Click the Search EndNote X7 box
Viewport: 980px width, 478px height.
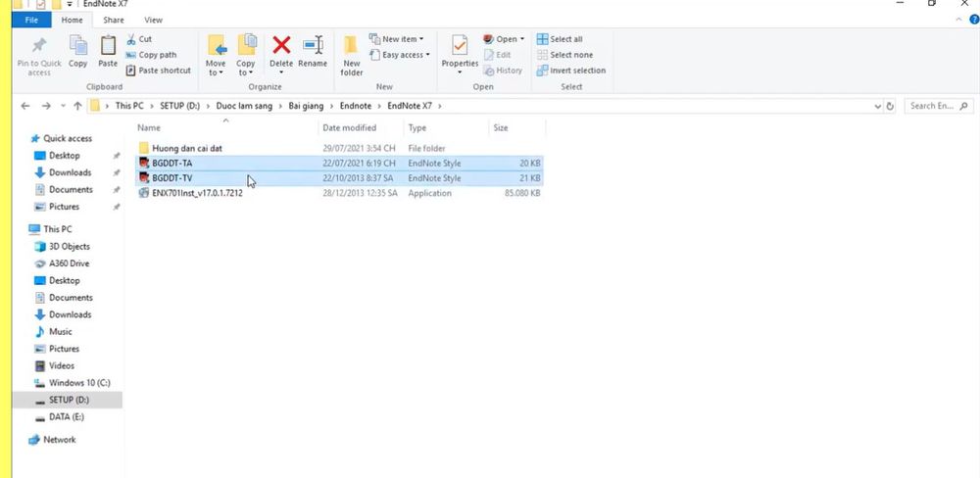(x=940, y=106)
